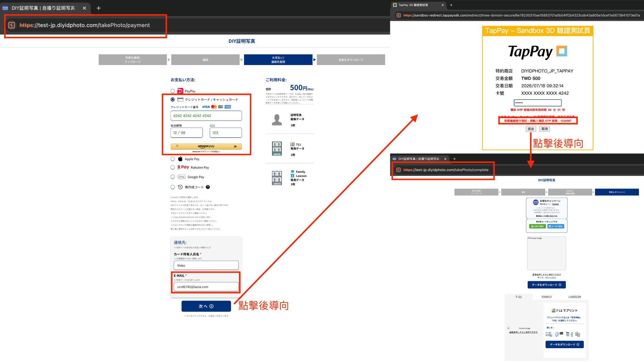Screen dimensions: 644x362
Task: Click the 711 専用データ photo sheet thumbnail
Action: click(277, 149)
